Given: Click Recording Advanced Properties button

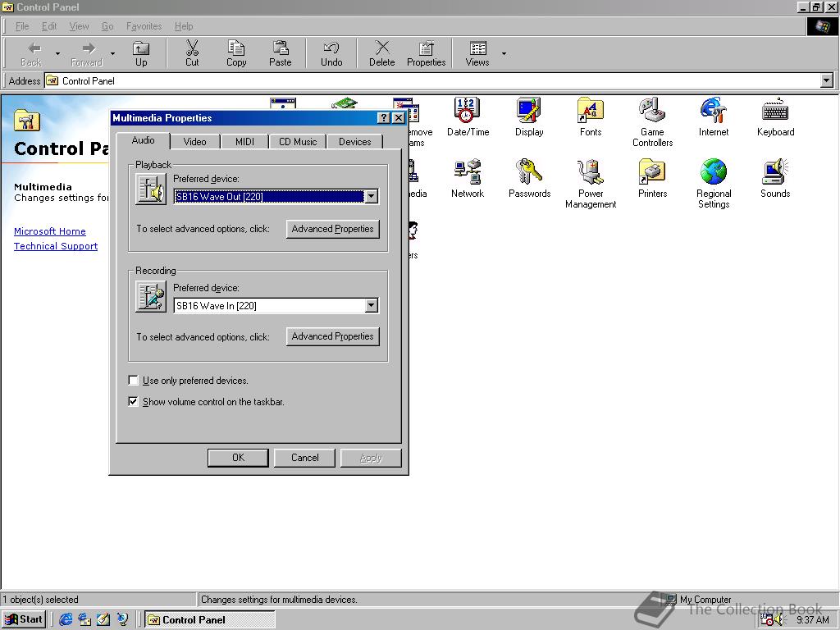Looking at the screenshot, I should tap(333, 336).
